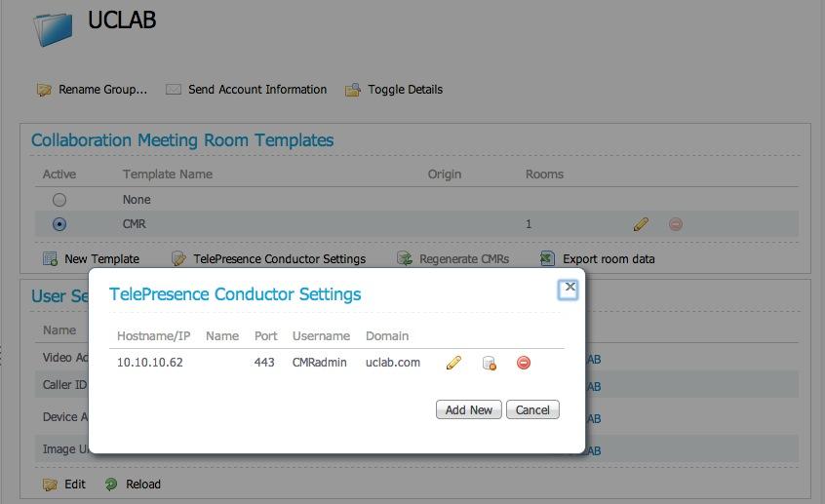Edit the CMR template with pencil icon

641,224
